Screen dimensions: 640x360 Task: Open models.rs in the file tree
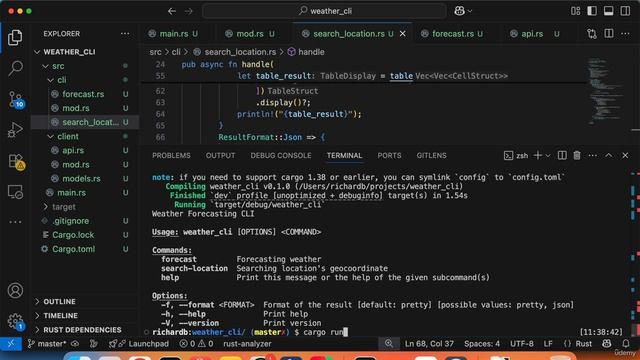pyautogui.click(x=81, y=179)
